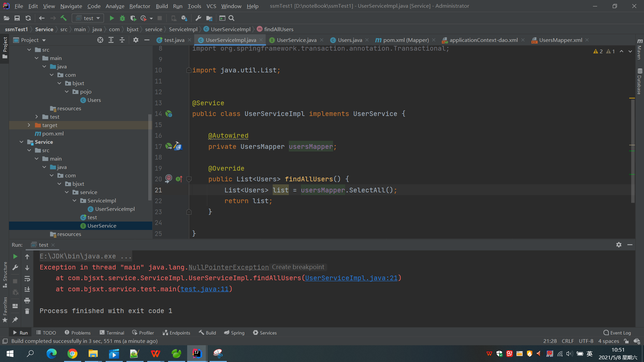
Task: Build project with the hammer icon
Action: coord(64,18)
